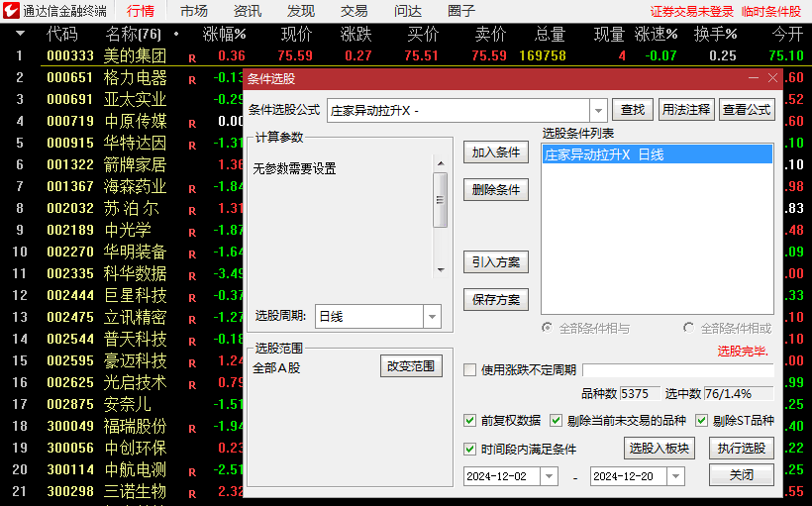Click the R marker beside 科华数据
This screenshot has width=812, height=506.
[192, 276]
